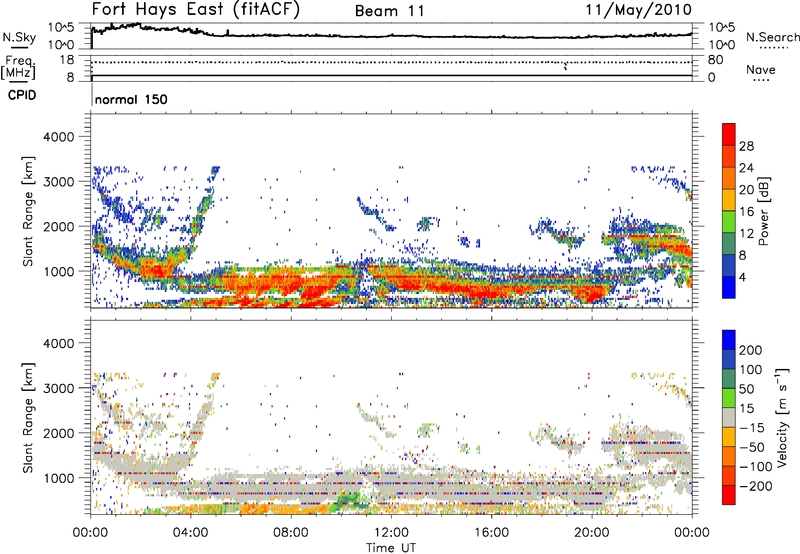Click the 'Nave' legend label
Viewport: 800px width, 554px height.
(760, 70)
